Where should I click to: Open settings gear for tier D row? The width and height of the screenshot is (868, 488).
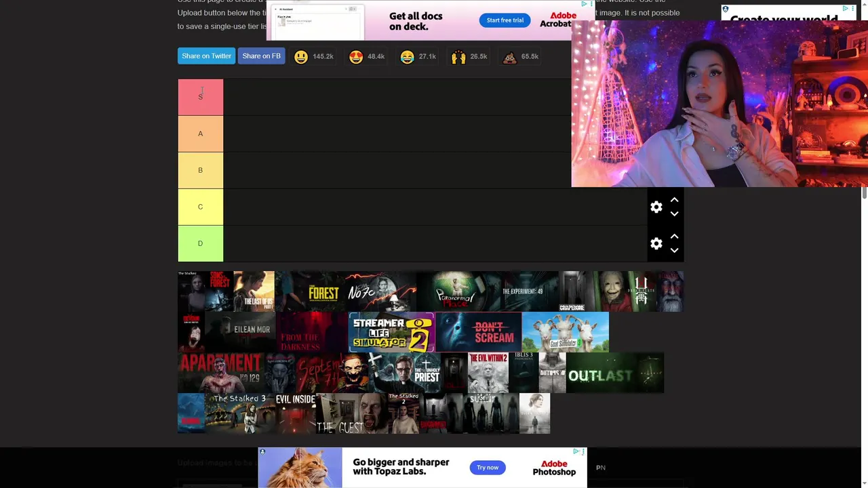pyautogui.click(x=656, y=243)
